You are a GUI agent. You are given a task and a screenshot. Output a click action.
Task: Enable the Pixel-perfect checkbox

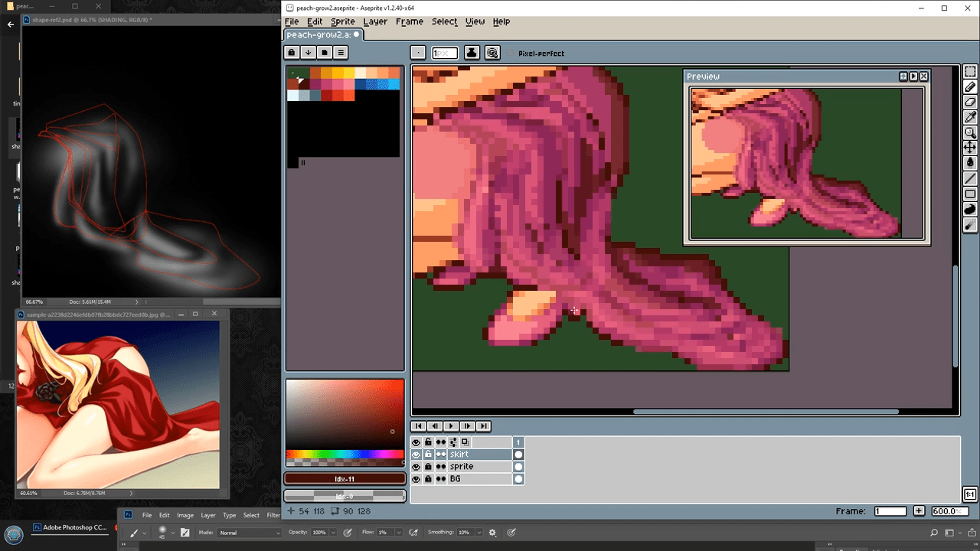pyautogui.click(x=512, y=54)
